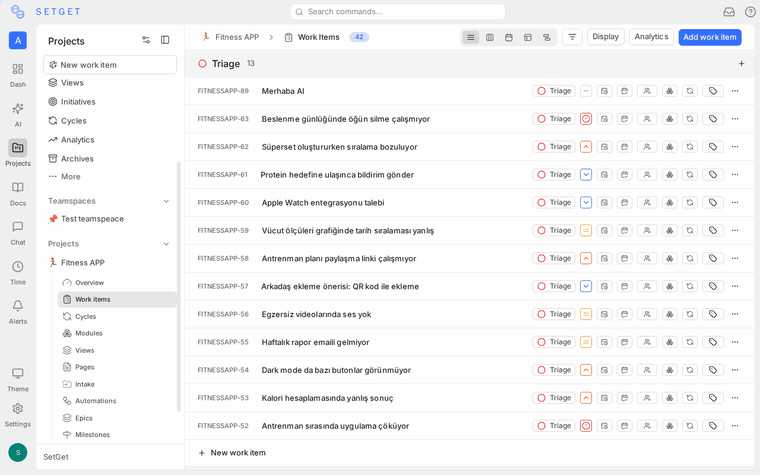Open Docs in the left rail
Image resolution: width=760 pixels, height=475 pixels.
(17, 194)
